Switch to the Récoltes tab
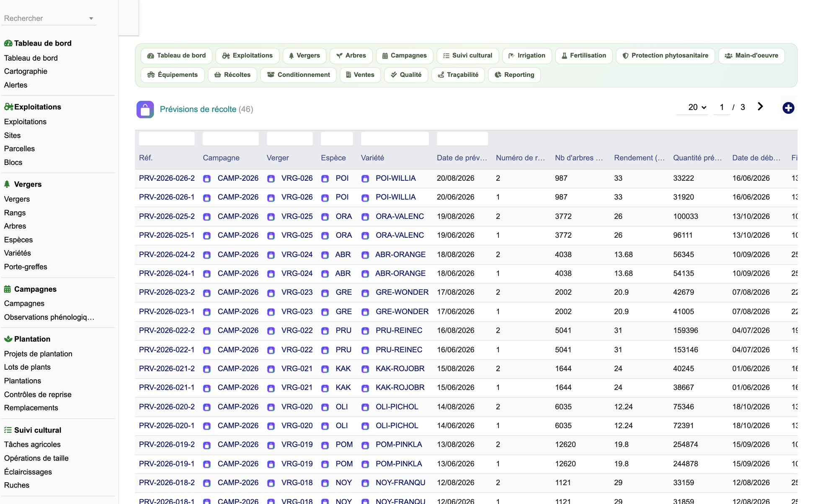This screenshot has width=815, height=504. coord(232,75)
